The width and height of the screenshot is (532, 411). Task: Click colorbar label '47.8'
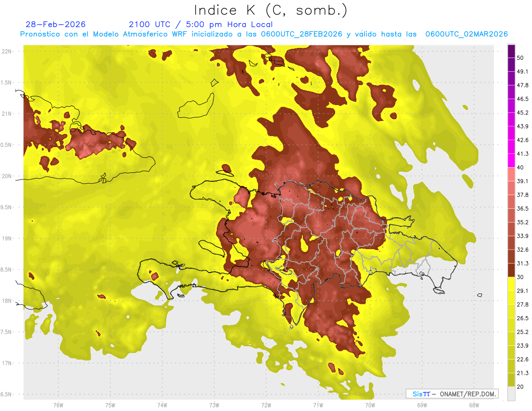click(523, 85)
